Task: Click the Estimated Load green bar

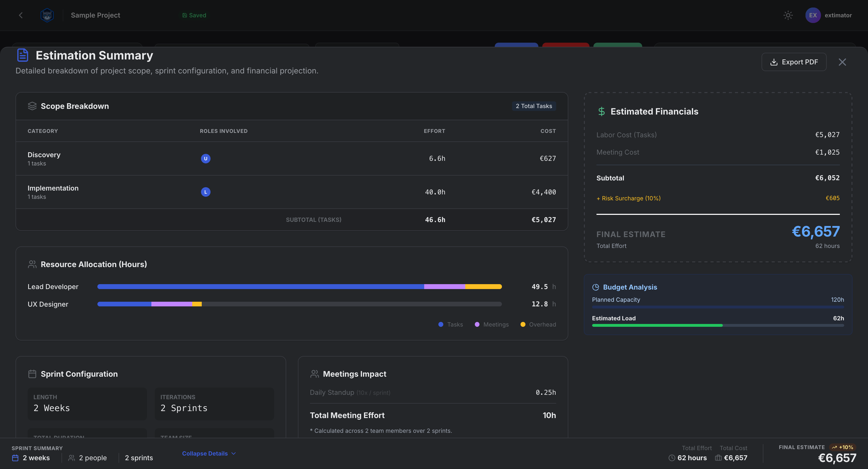Action: pyautogui.click(x=657, y=326)
